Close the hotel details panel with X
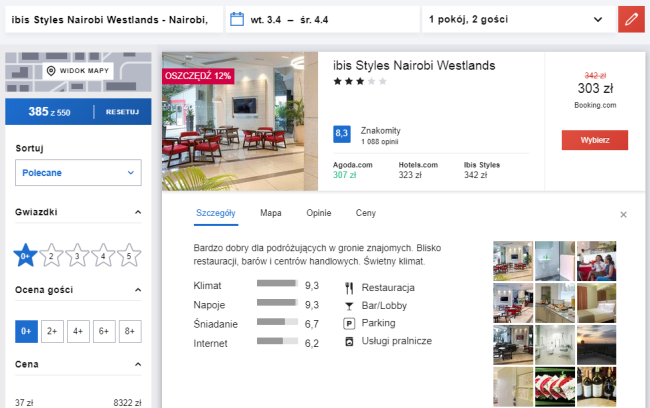650x408 pixels. 623,214
